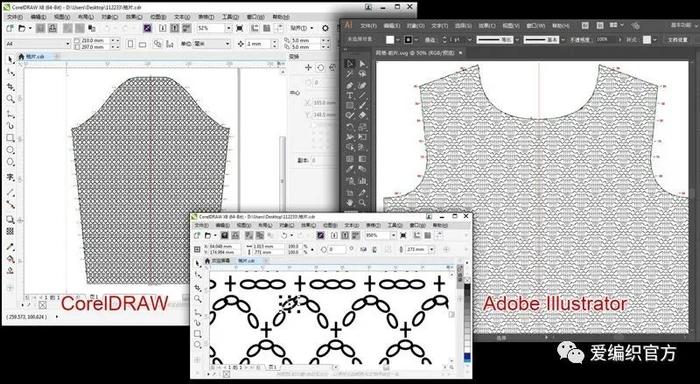Open 文件 menu in large CorelDRAW window
The width and height of the screenshot is (700, 384).
pos(14,17)
